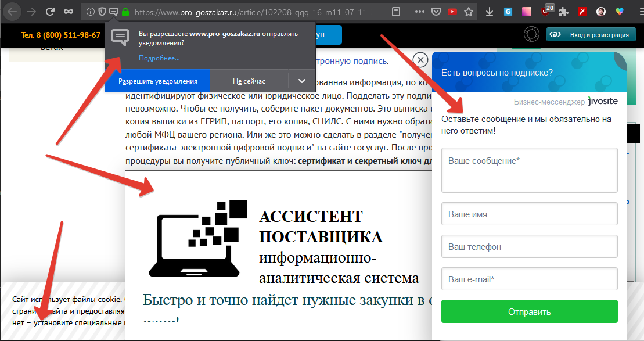Open the extensions puzzle piece icon
The image size is (644, 341).
pos(563,11)
